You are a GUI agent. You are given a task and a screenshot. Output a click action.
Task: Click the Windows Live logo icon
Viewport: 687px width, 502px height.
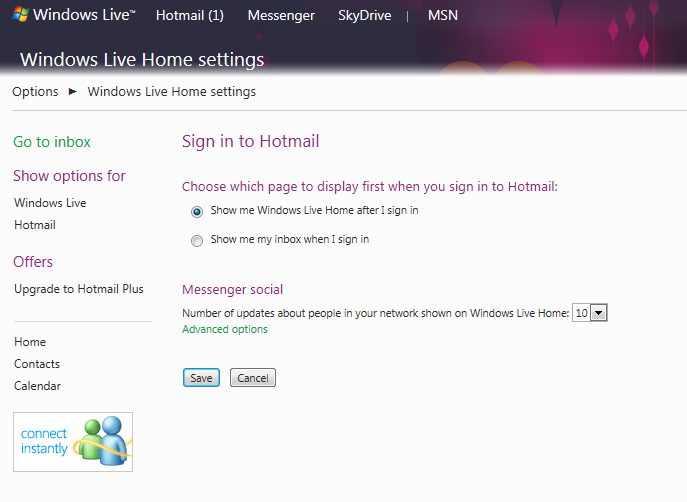[20, 14]
